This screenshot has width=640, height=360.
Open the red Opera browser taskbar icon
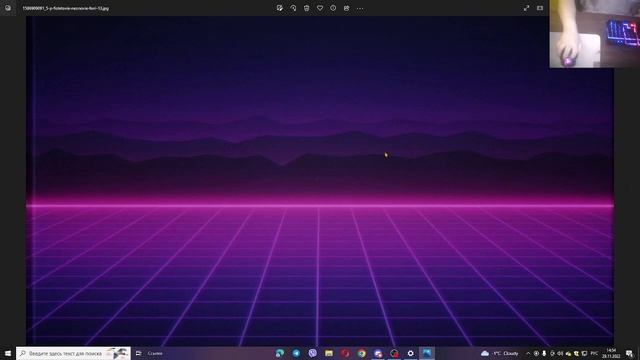point(345,353)
